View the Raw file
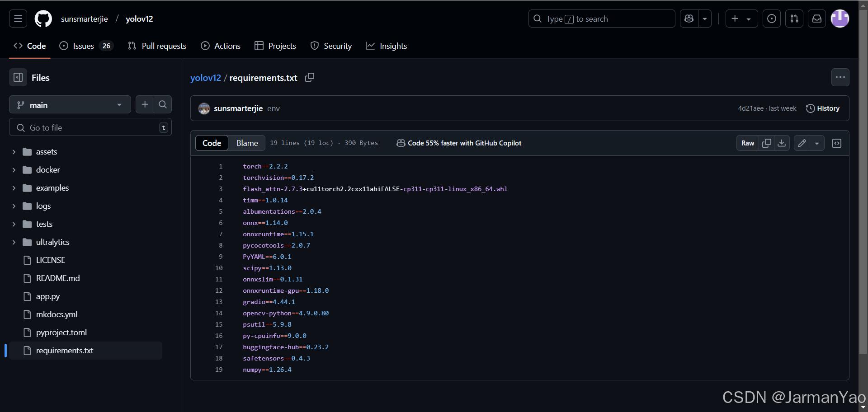Screen dimensions: 868x412 coord(748,143)
